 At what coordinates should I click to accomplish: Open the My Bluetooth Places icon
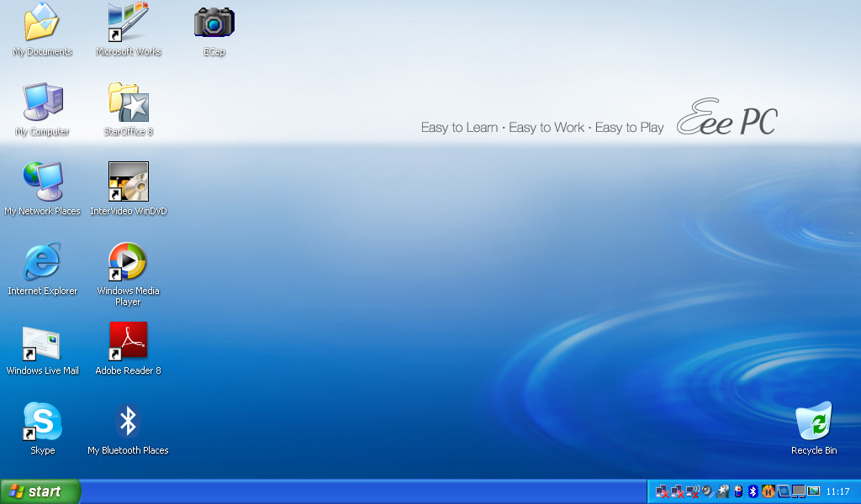pos(128,421)
